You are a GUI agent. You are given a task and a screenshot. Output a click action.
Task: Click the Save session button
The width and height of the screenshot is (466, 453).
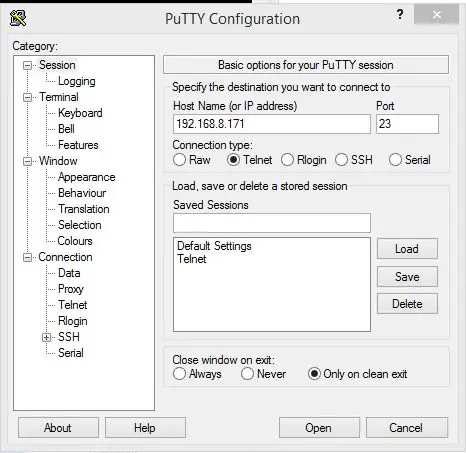point(407,277)
